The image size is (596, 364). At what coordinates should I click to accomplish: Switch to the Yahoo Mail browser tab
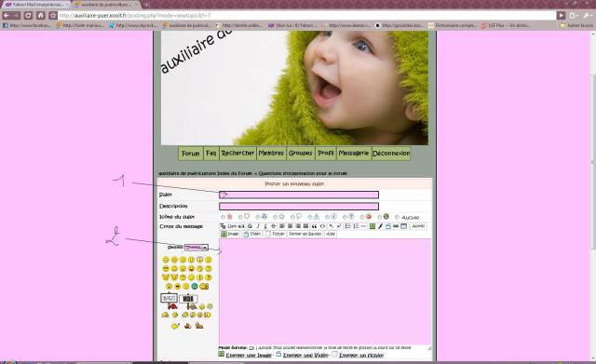tap(36, 5)
